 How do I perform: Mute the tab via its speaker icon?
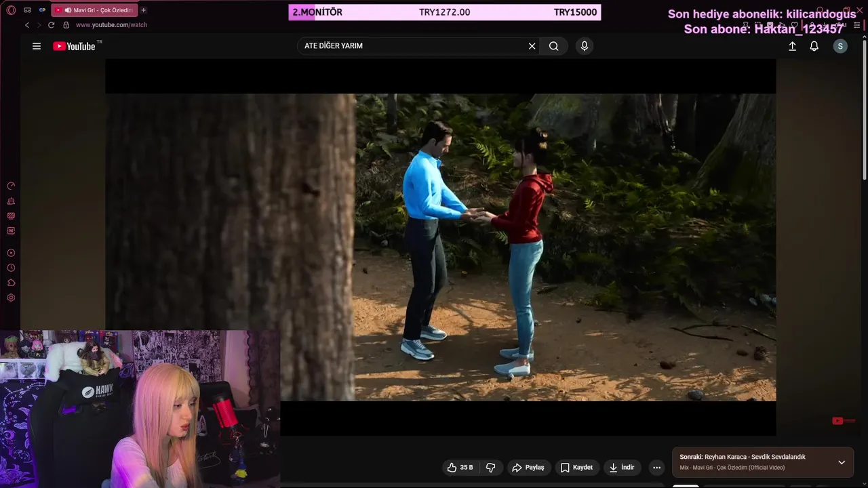tap(67, 10)
